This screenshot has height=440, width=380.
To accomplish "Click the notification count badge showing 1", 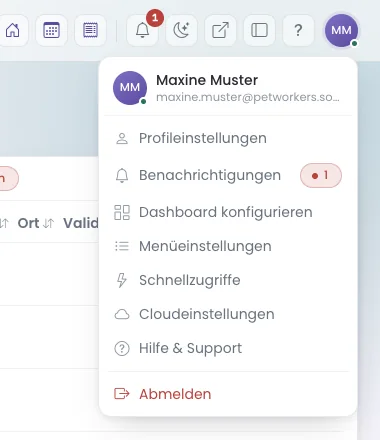I will pos(321,175).
